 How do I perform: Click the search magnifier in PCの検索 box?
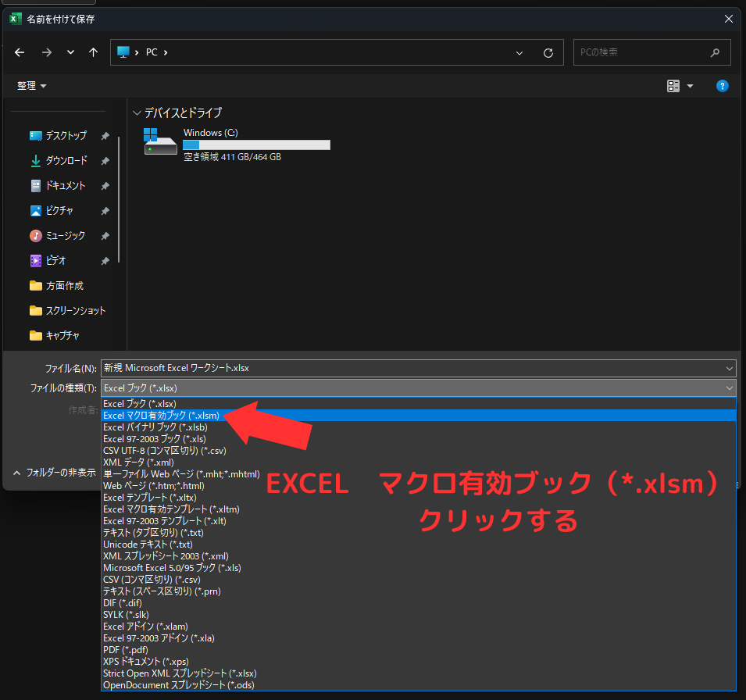(x=715, y=52)
